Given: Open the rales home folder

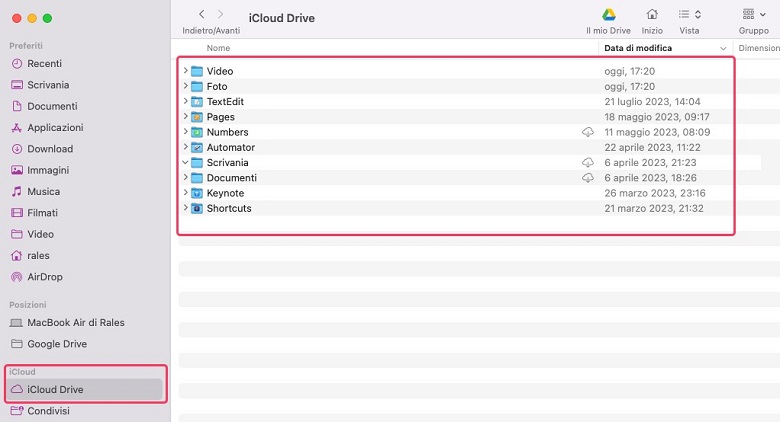Looking at the screenshot, I should [30, 256].
